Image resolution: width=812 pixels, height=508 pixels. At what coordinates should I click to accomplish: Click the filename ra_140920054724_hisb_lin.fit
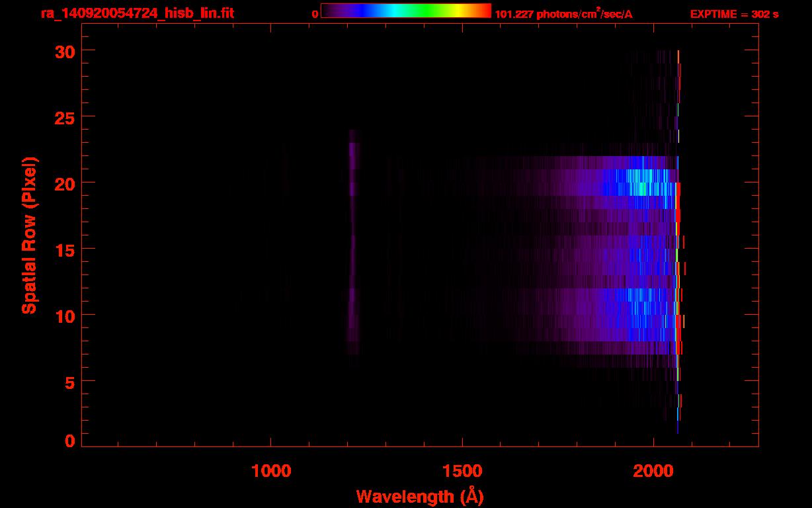point(137,13)
